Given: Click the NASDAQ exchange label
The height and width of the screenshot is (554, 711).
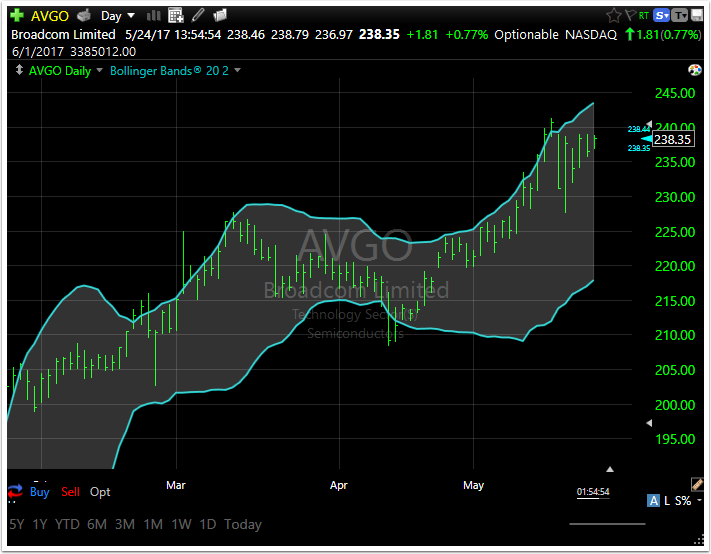Looking at the screenshot, I should coord(591,35).
